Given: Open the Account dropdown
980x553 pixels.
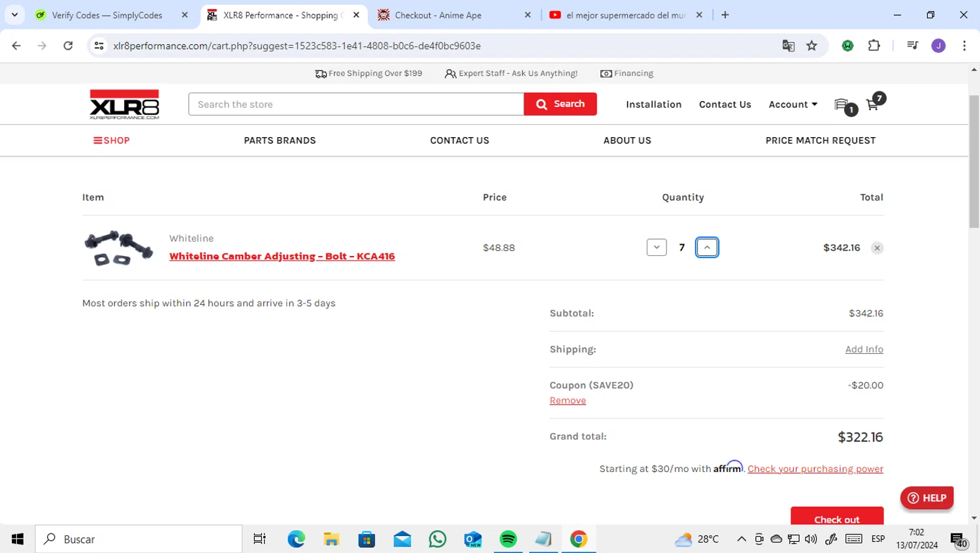Looking at the screenshot, I should [792, 104].
